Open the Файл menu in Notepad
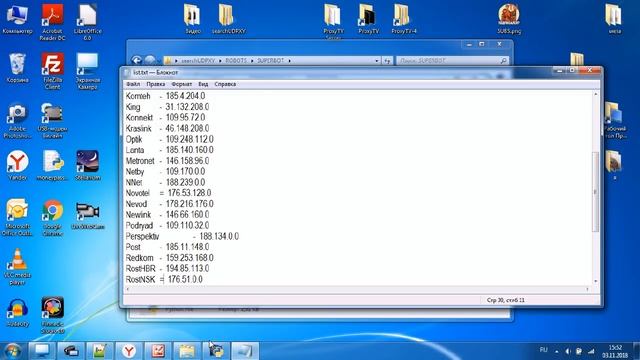640x360 pixels. (133, 84)
